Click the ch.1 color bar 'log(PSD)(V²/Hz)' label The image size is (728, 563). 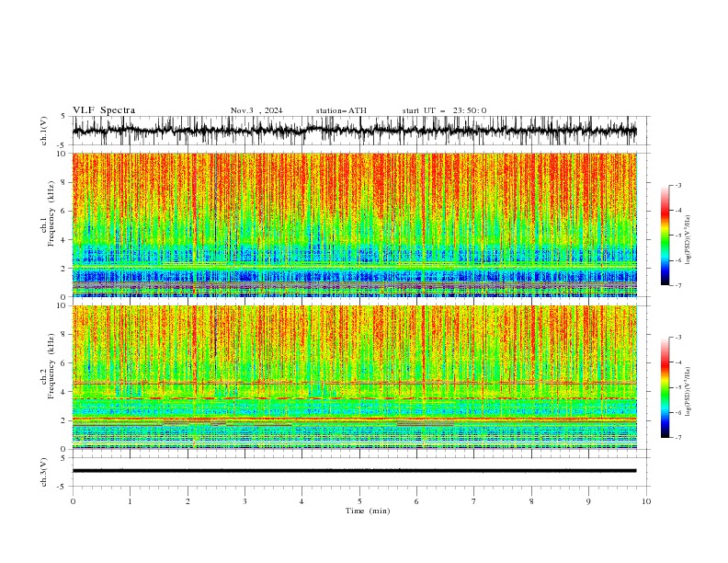tap(688, 240)
